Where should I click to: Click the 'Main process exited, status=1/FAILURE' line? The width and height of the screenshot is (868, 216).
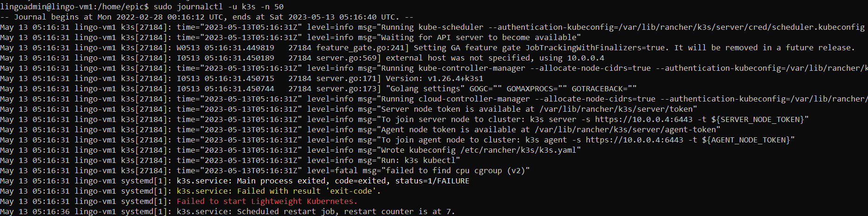pyautogui.click(x=323, y=181)
